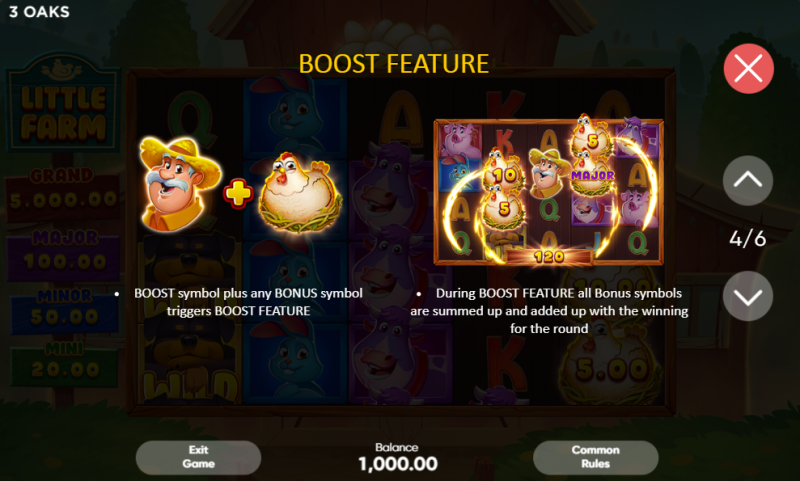This screenshot has width=800, height=481.
Task: Close the Boost Feature info screen
Action: tap(748, 69)
